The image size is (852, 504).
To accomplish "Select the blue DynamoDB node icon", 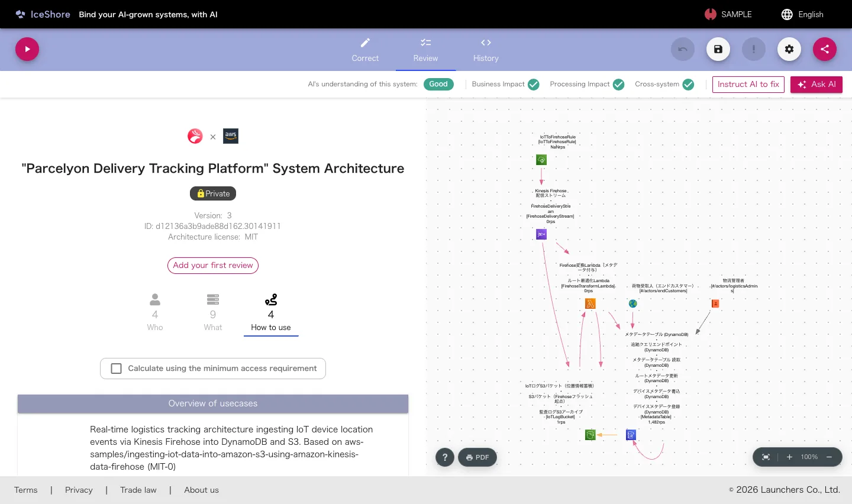I will click(631, 435).
